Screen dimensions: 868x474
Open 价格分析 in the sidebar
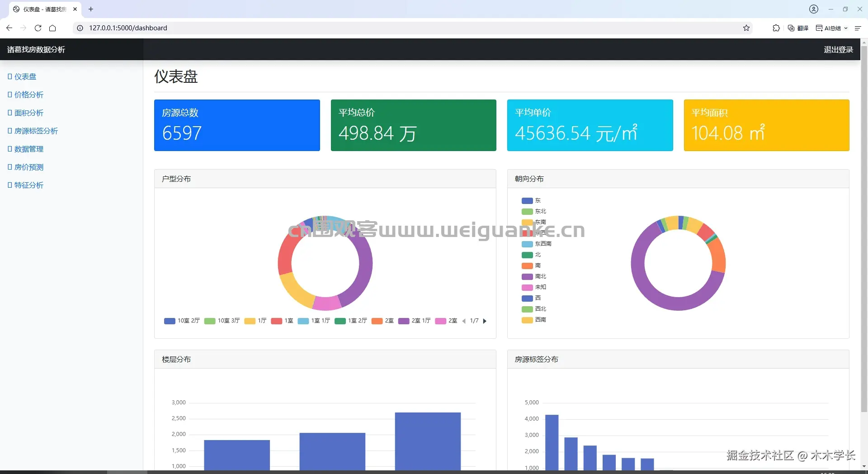coord(26,95)
